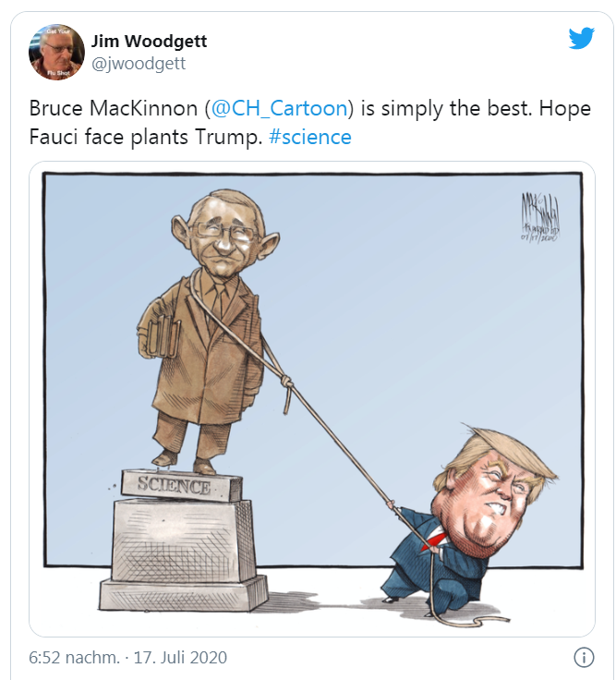Click the tweet text 'is simply the best'
This screenshot has width=616, height=680.
pyautogui.click(x=446, y=108)
